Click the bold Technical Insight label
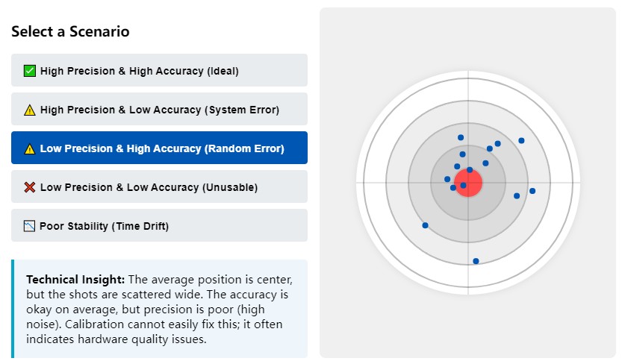This screenshot has height=364, width=625. [x=75, y=280]
